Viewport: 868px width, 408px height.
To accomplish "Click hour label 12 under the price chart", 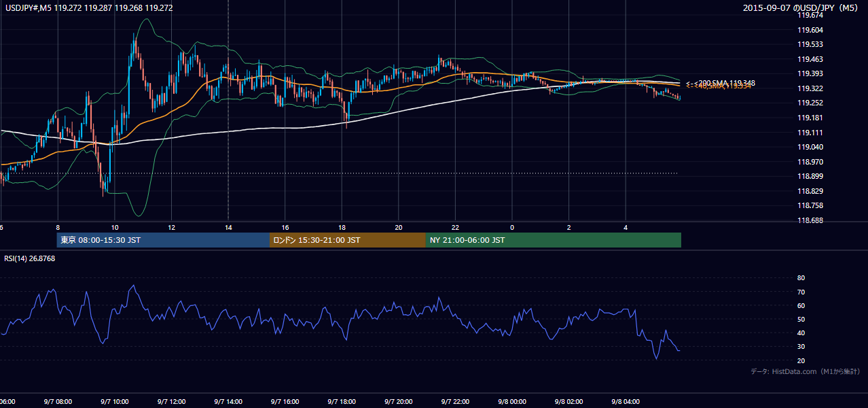I will click(x=172, y=228).
